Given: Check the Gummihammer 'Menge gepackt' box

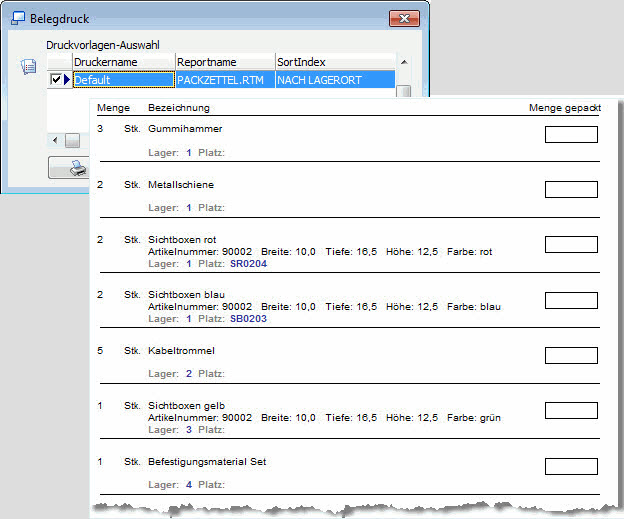Looking at the screenshot, I should point(571,135).
